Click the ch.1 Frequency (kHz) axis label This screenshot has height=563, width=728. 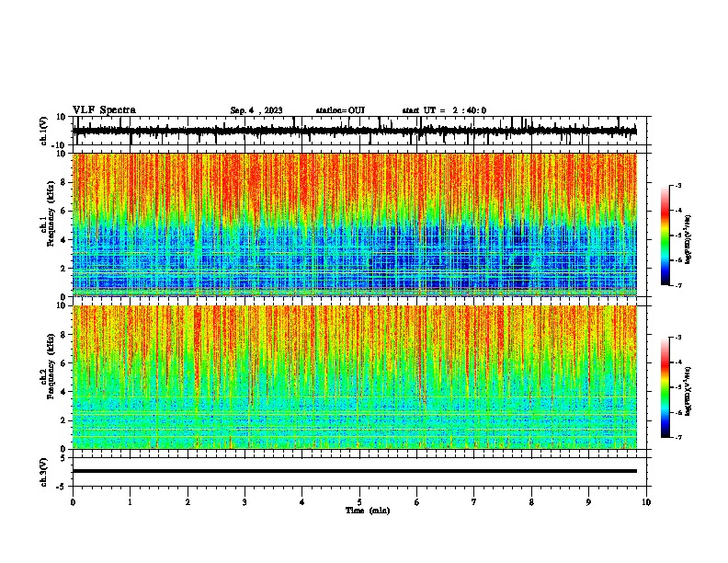[x=47, y=213]
